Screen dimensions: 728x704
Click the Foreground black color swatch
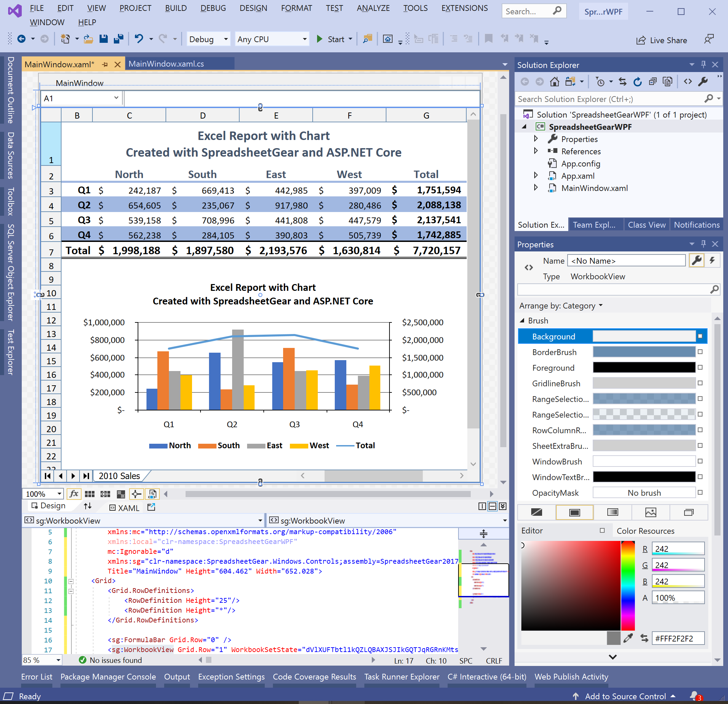click(644, 367)
